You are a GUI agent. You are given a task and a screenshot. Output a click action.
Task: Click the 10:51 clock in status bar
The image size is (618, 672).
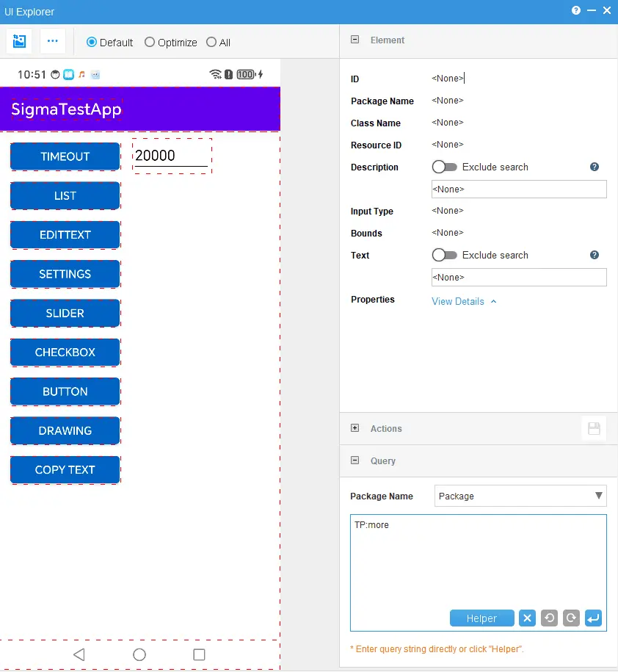point(32,75)
